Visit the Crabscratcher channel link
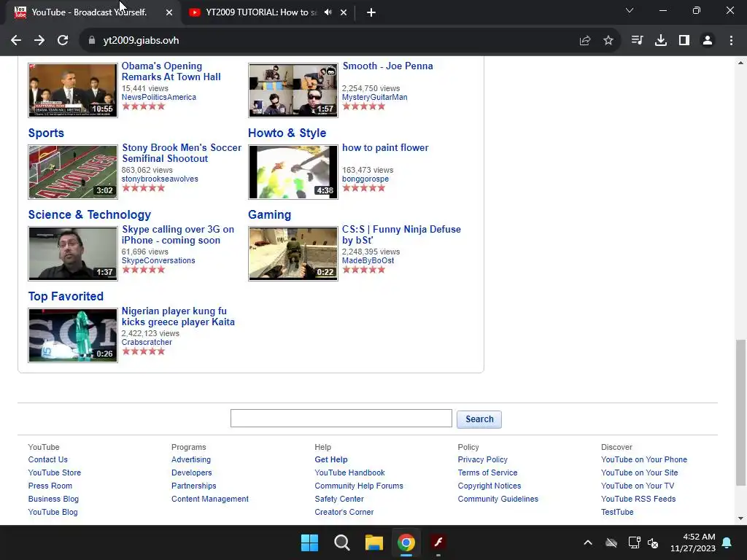 147,342
